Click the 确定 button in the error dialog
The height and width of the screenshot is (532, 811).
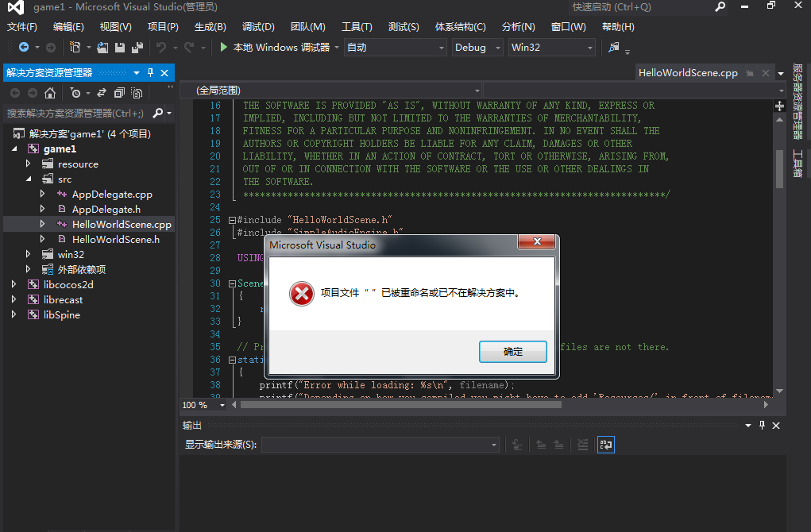(x=512, y=352)
